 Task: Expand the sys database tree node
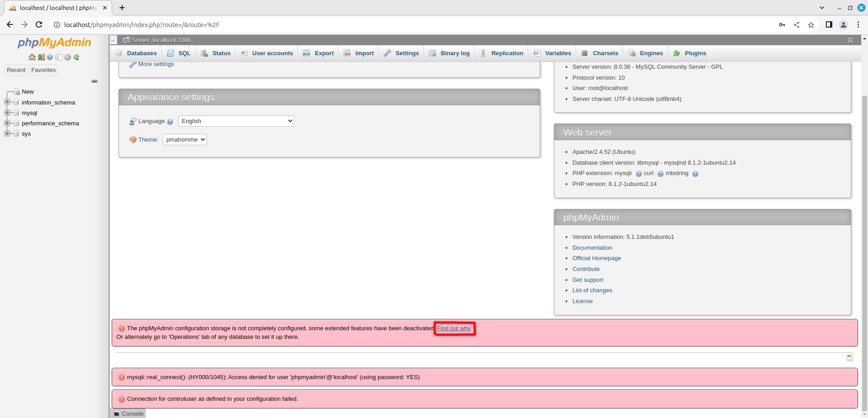(x=7, y=133)
